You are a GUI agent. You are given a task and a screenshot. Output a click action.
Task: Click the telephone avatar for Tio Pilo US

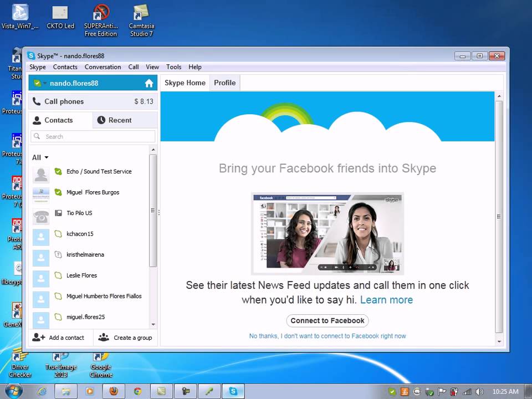(x=41, y=216)
